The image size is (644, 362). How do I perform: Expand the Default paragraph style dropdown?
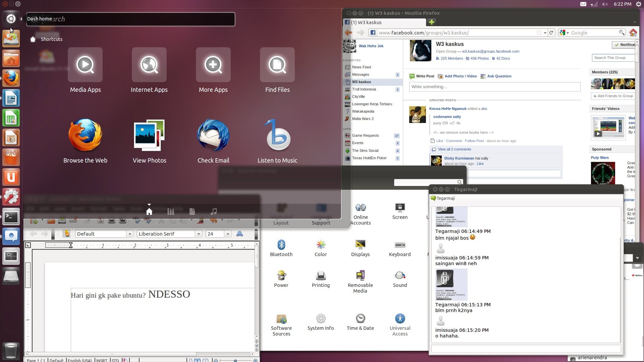click(x=129, y=234)
